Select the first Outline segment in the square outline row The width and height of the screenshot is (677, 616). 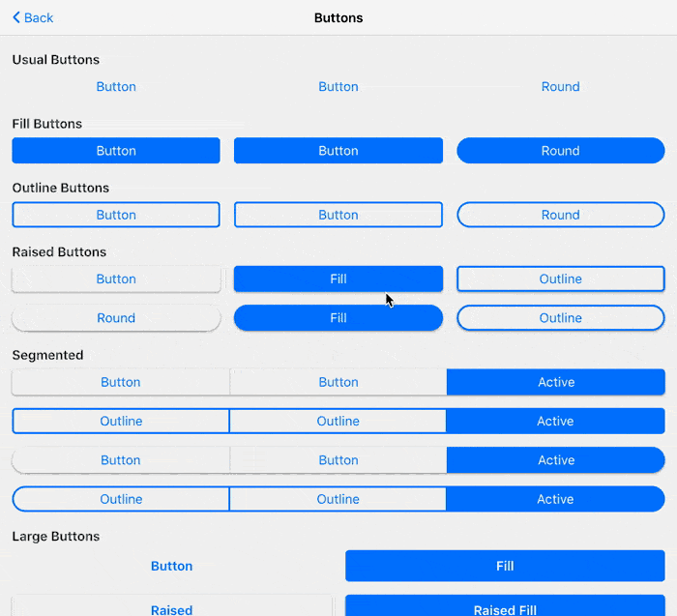click(x=121, y=422)
